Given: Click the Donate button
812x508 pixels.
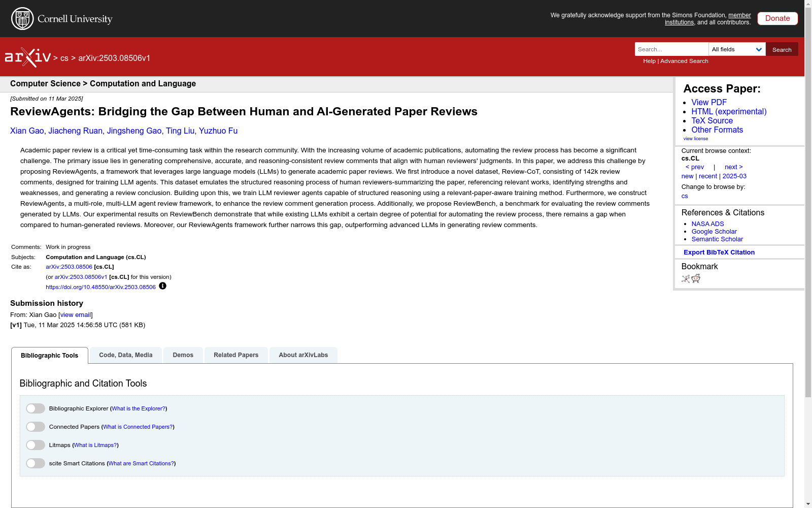Looking at the screenshot, I should (777, 18).
